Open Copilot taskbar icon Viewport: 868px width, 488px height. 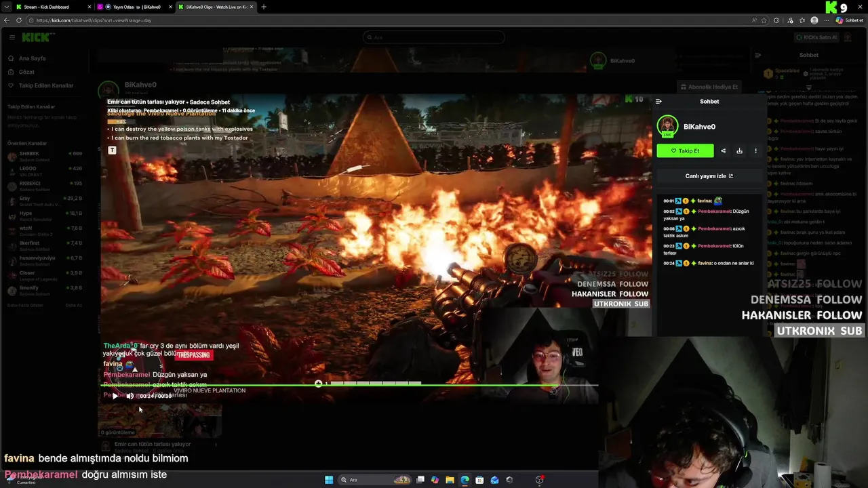coord(435,480)
